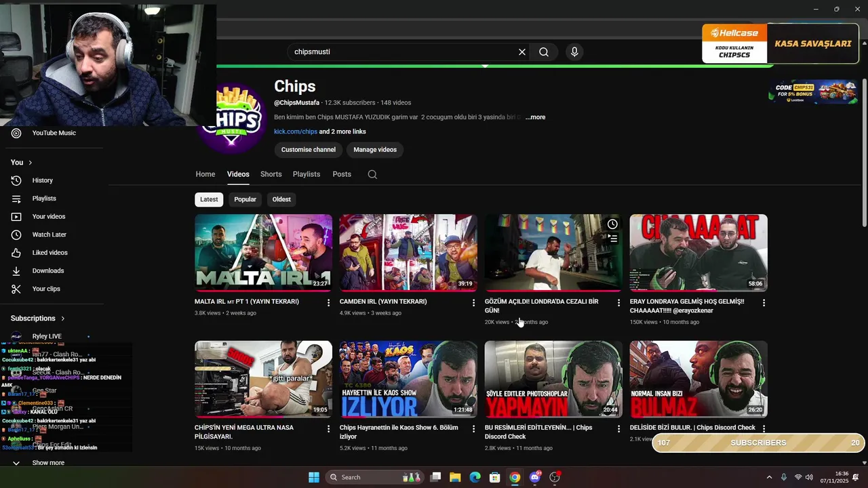Open options for CHİPS'İN YENİ MEGA video
The image size is (868, 488).
[x=329, y=429]
